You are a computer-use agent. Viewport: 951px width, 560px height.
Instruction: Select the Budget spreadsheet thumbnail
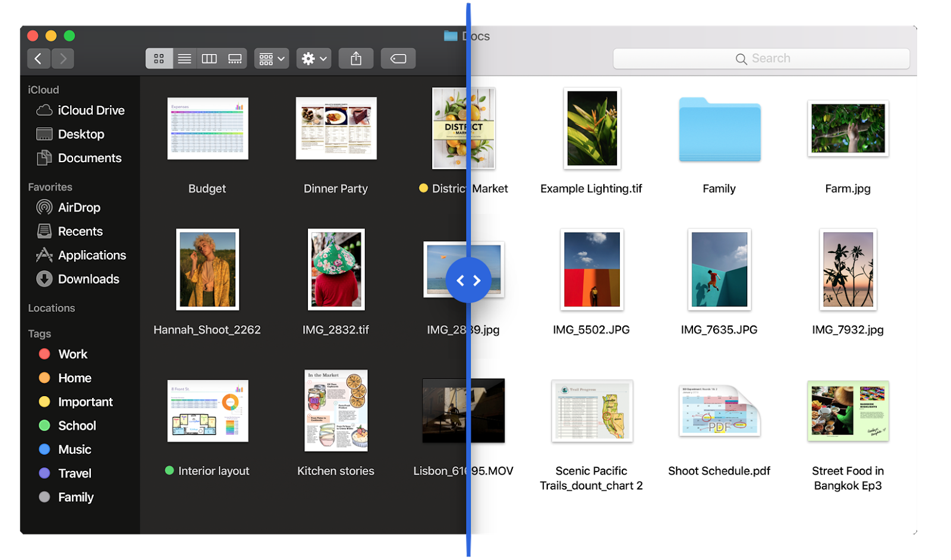207,128
